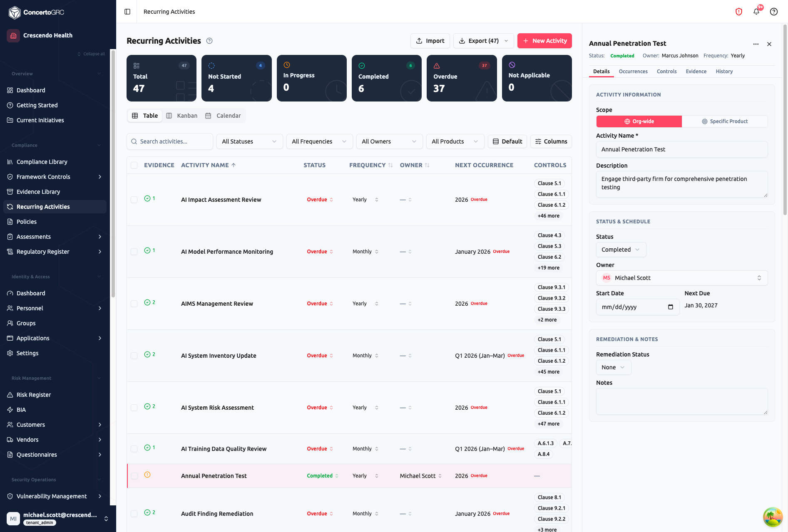Screen dimensions: 788x532
Task: Open the help question-mark icon in header
Action: (x=774, y=12)
